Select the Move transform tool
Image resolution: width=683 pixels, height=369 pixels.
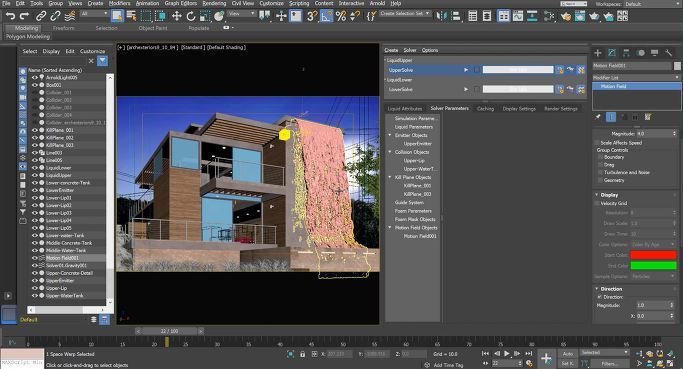(x=176, y=17)
